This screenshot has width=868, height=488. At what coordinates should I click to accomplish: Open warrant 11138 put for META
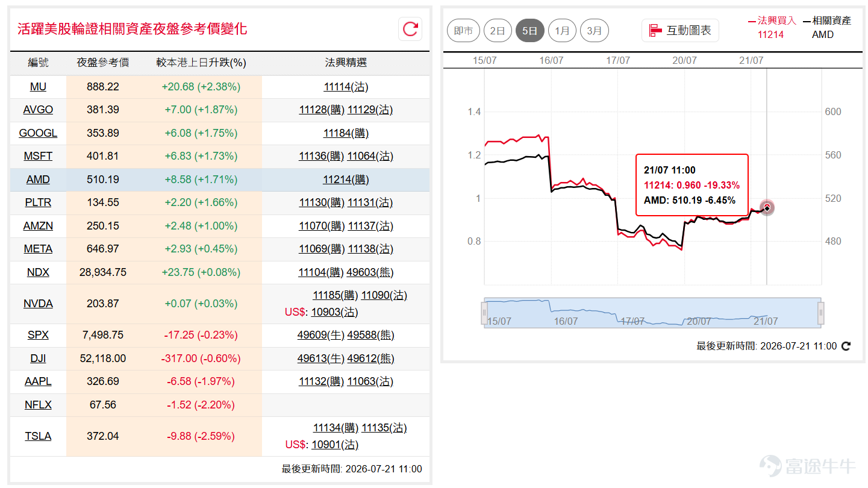pyautogui.click(x=370, y=249)
